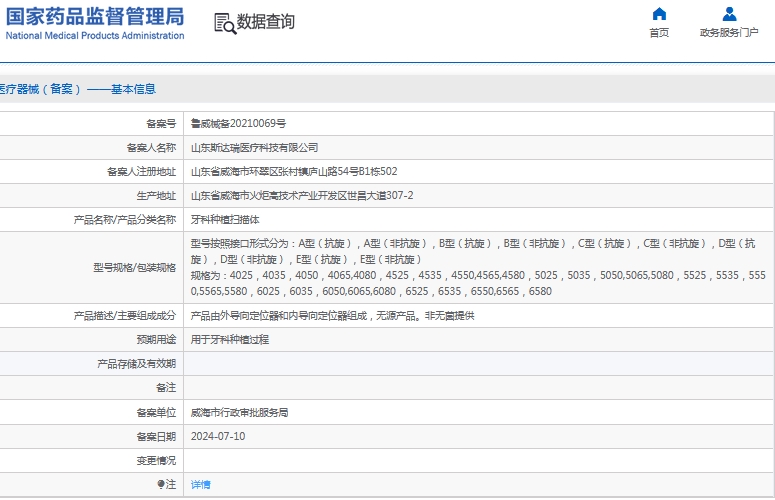Viewport: 775px width, 500px height.
Task: Click the 备案人注册地址 row label
Action: [141, 171]
